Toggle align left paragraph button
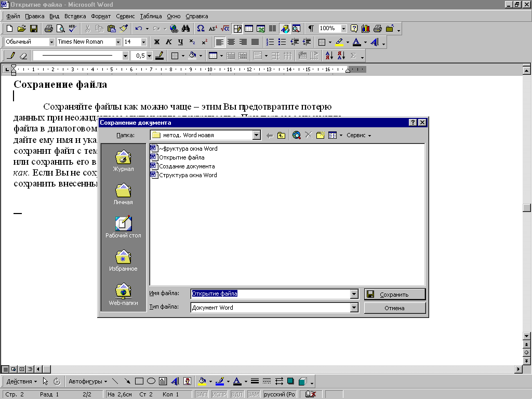 coord(220,42)
